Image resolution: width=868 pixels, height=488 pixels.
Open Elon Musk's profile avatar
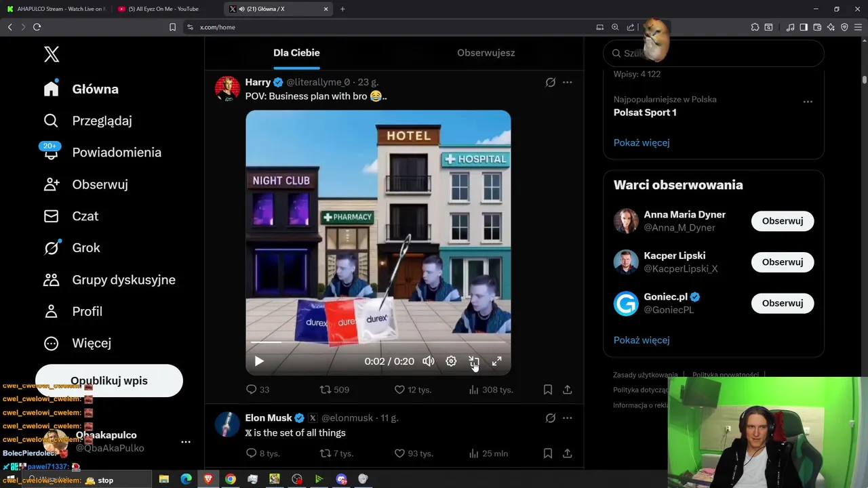(x=227, y=425)
